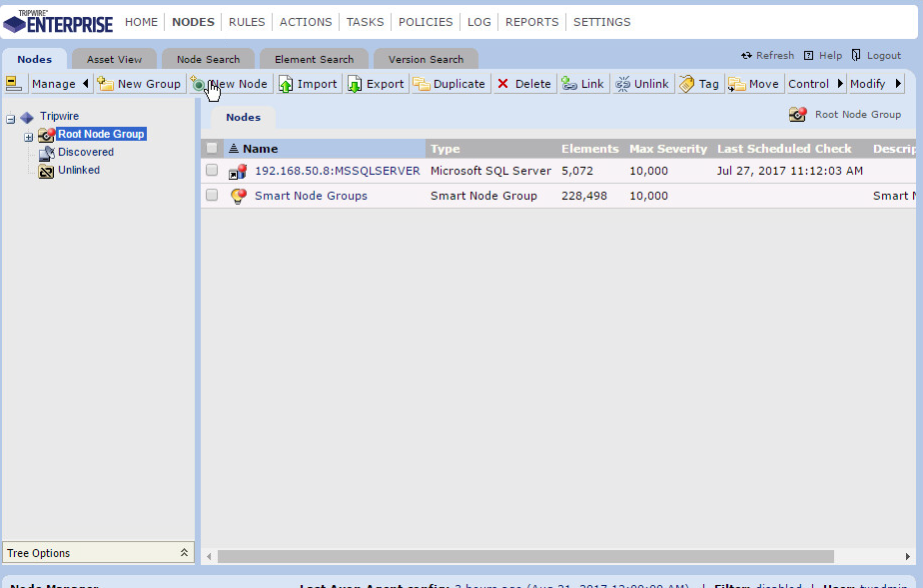Switch to the Asset View tab
The image size is (923, 588).
[x=114, y=60]
